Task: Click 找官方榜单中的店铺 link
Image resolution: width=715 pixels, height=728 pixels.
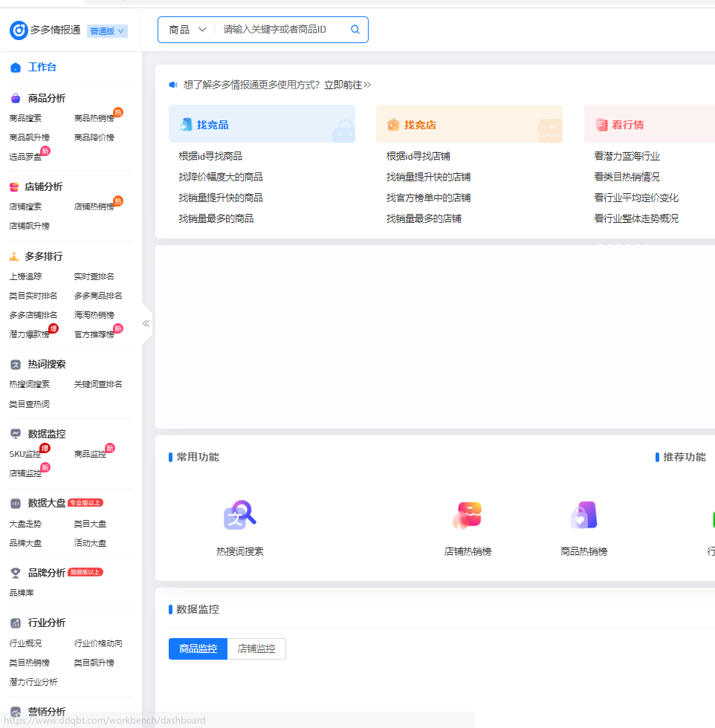Action: pos(428,198)
